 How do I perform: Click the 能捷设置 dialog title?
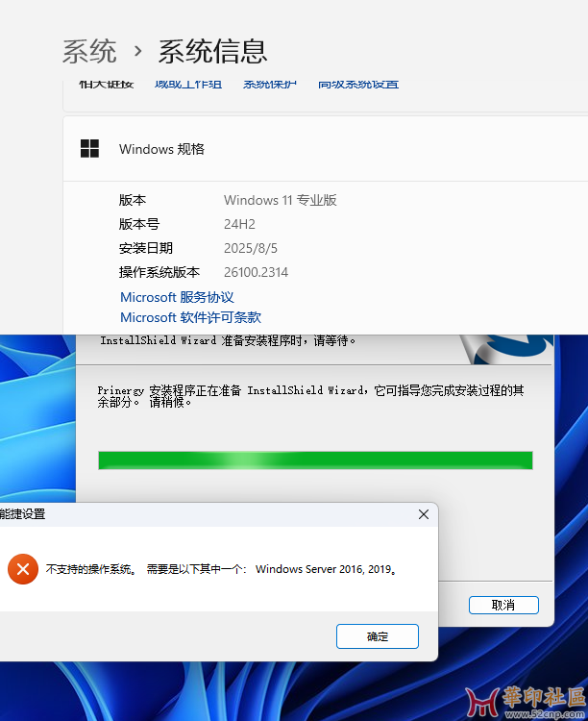pyautogui.click(x=22, y=514)
